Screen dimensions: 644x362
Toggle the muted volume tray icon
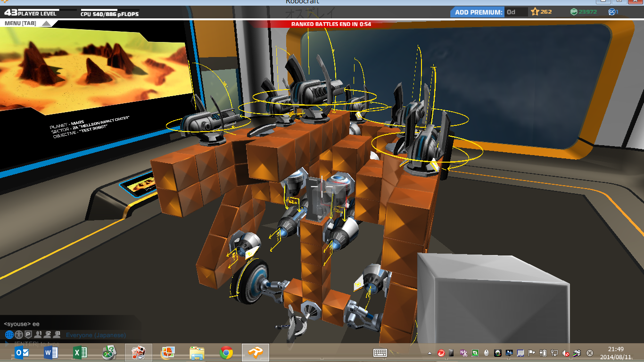coord(566,353)
